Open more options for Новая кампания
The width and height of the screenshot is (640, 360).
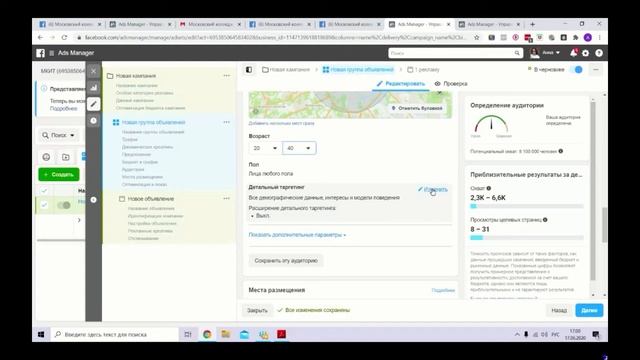click(x=227, y=76)
